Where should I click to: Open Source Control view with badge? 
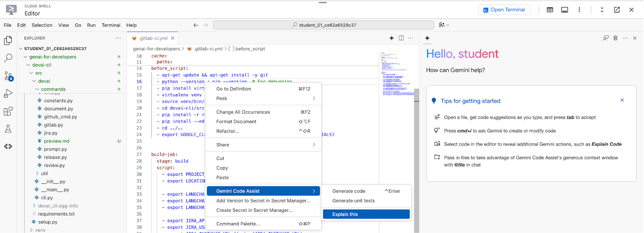click(8, 76)
